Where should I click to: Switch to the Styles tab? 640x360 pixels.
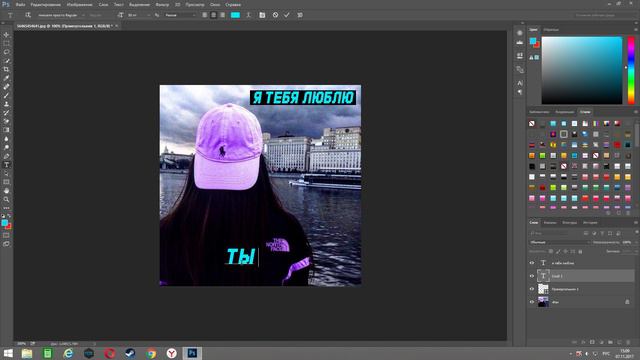[585, 112]
